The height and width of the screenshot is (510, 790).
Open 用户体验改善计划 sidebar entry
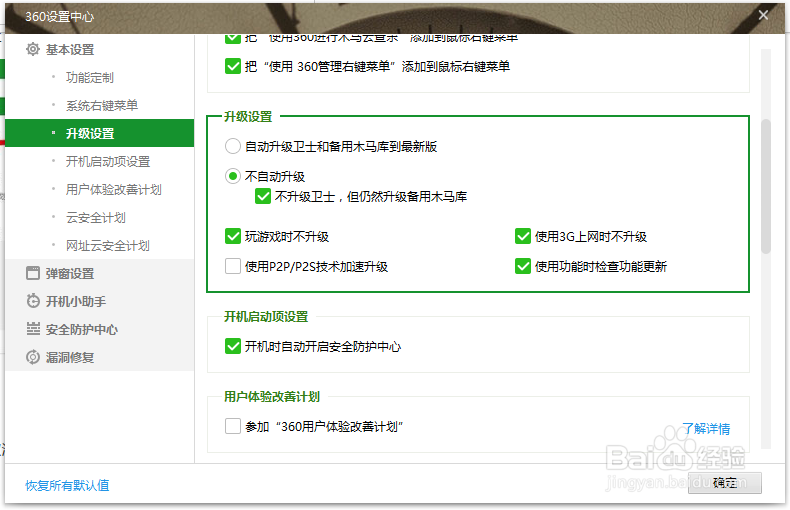click(x=113, y=189)
